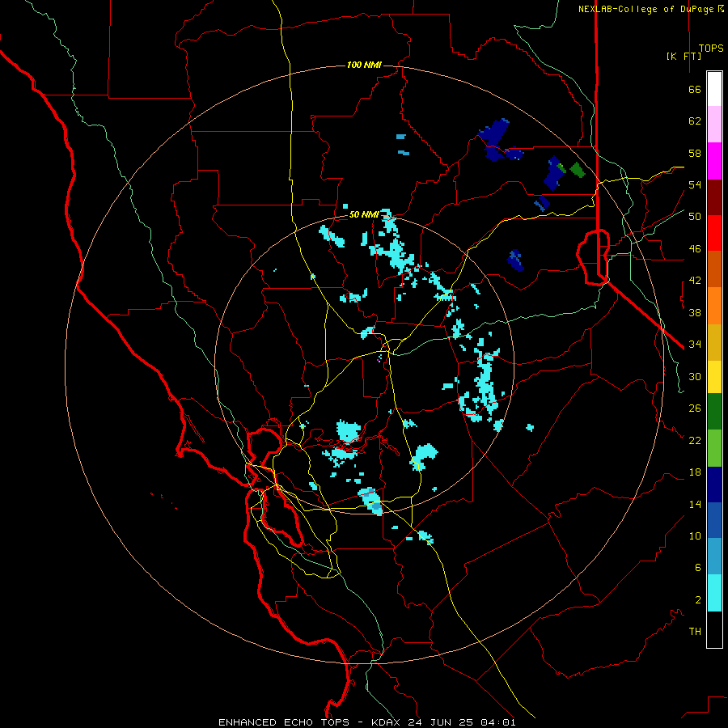
Task: Click the light pink legend swatch
Action: coord(714,124)
